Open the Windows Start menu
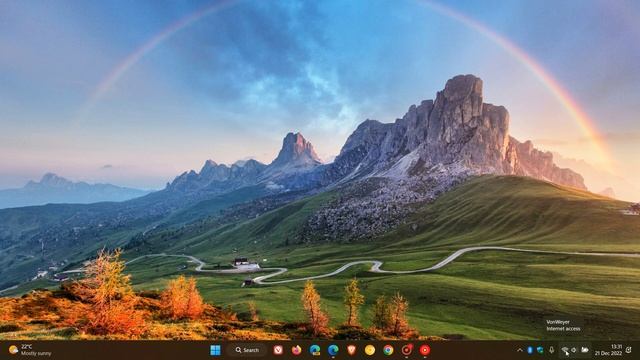 pyautogui.click(x=215, y=350)
